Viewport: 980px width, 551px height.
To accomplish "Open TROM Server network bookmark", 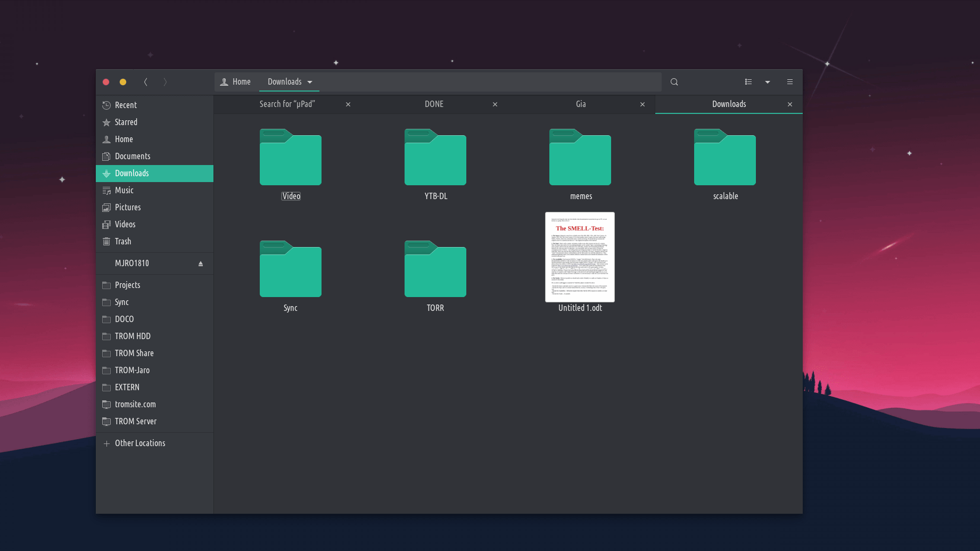I will 135,422.
